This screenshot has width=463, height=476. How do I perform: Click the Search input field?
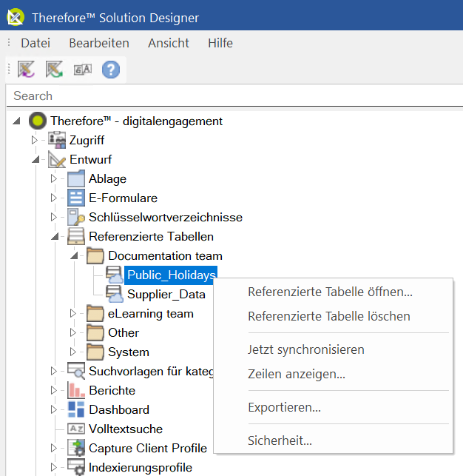tap(234, 95)
